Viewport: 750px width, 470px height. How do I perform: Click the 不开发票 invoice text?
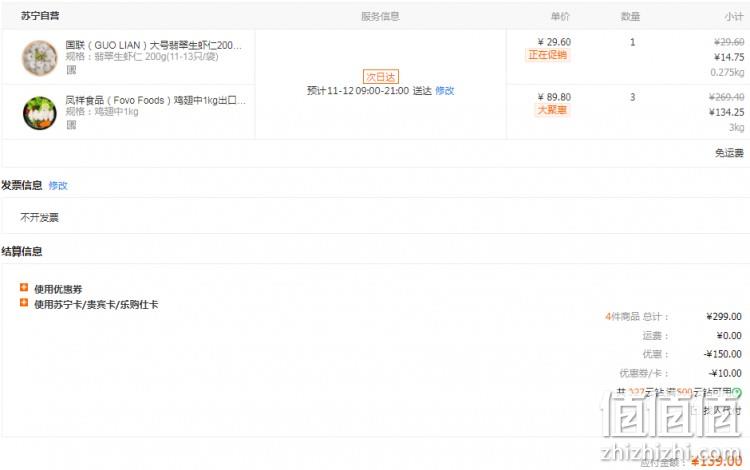click(39, 218)
